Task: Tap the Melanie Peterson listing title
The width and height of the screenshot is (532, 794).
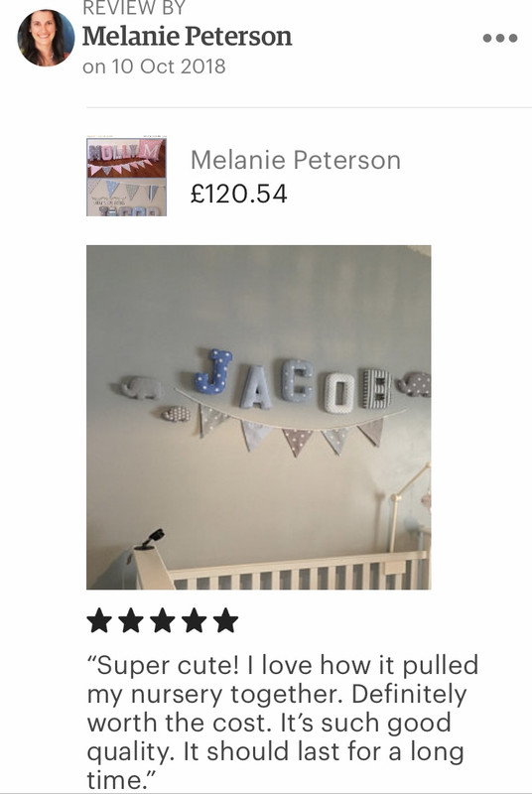Action: (296, 160)
